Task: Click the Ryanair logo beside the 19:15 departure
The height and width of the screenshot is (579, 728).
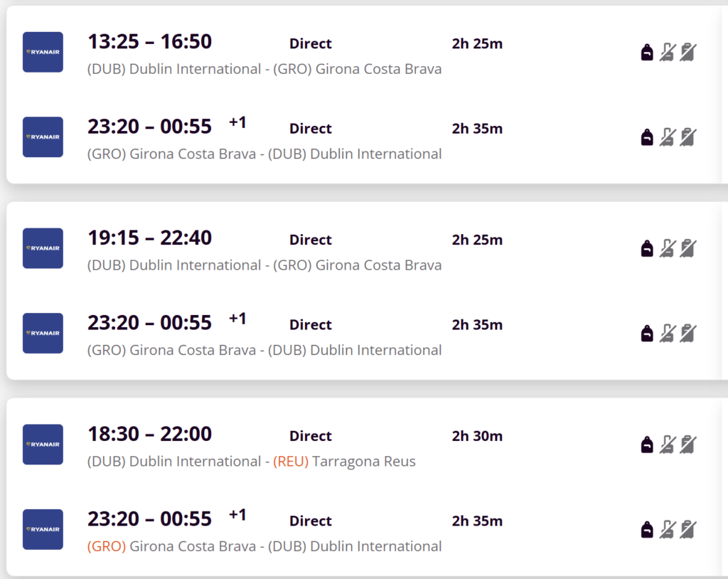Action: pos(43,248)
